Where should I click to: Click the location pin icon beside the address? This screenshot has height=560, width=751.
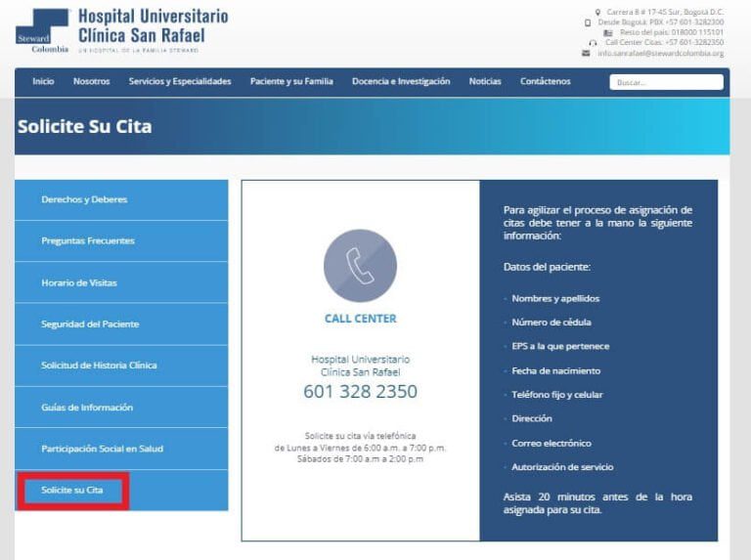coord(597,12)
